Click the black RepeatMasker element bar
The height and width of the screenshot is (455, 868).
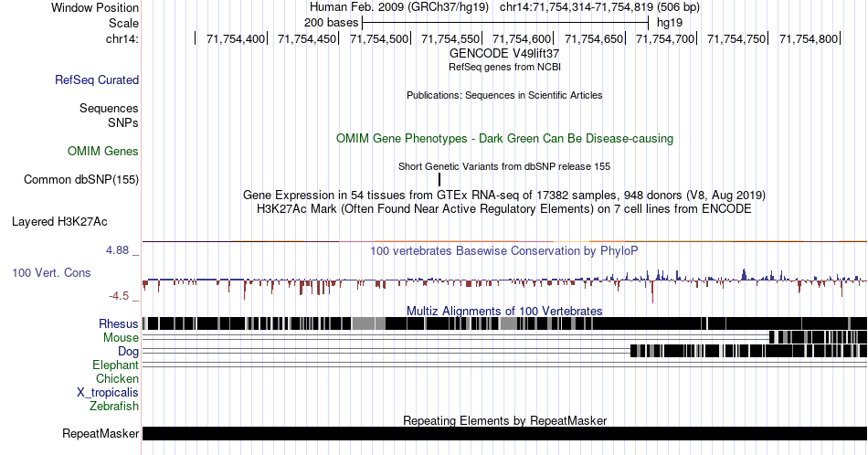504,433
